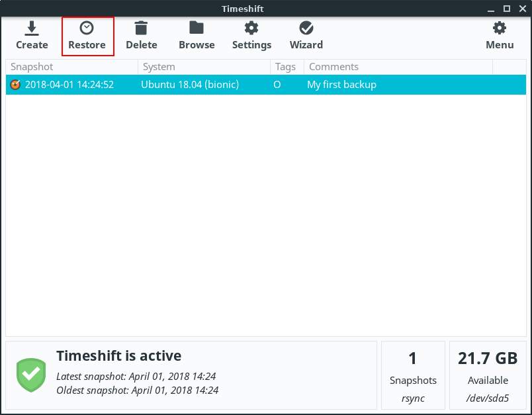Click the snapshot's 'O' tag cell

coord(277,85)
